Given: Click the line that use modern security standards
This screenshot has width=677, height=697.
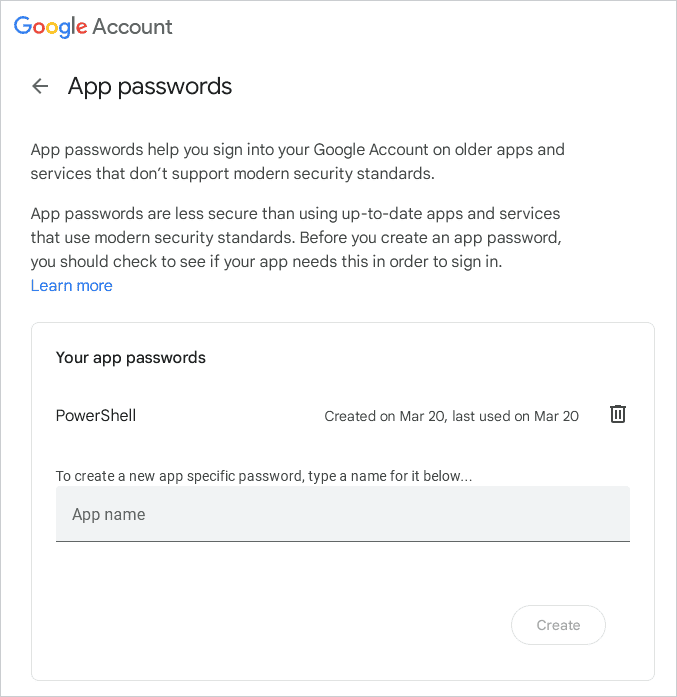Looking at the screenshot, I should pos(296,238).
